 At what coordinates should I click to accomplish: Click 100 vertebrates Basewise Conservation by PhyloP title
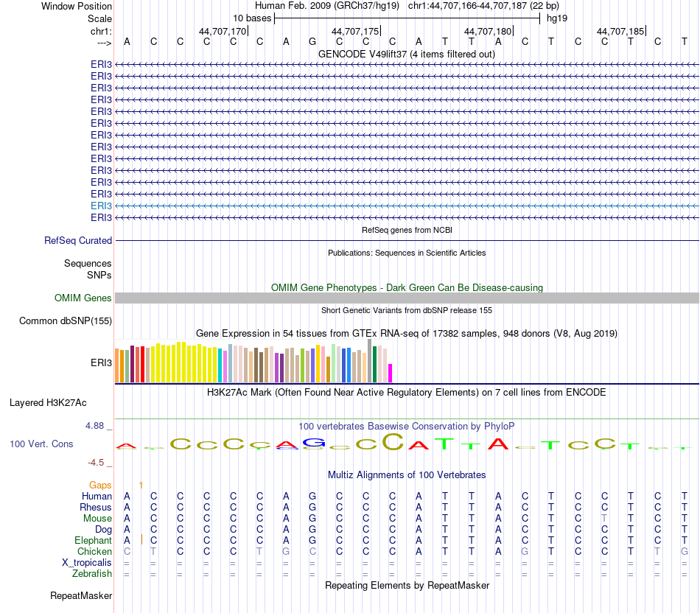pyautogui.click(x=407, y=427)
